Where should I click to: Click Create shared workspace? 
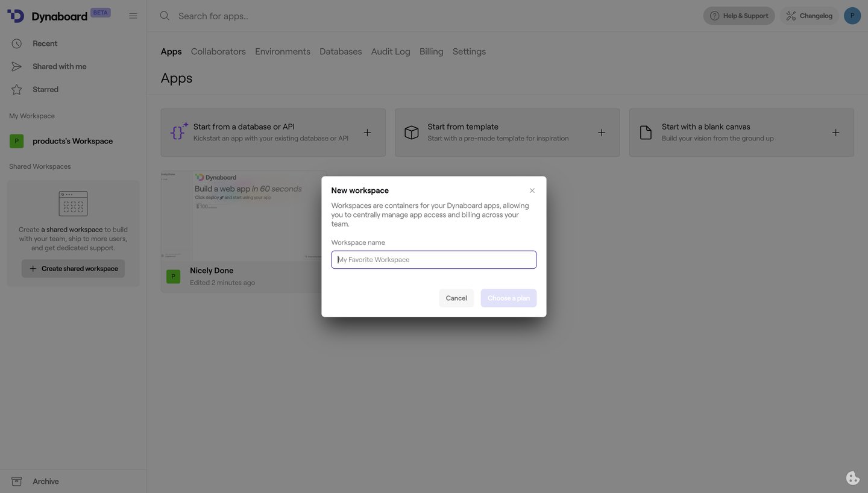click(73, 268)
